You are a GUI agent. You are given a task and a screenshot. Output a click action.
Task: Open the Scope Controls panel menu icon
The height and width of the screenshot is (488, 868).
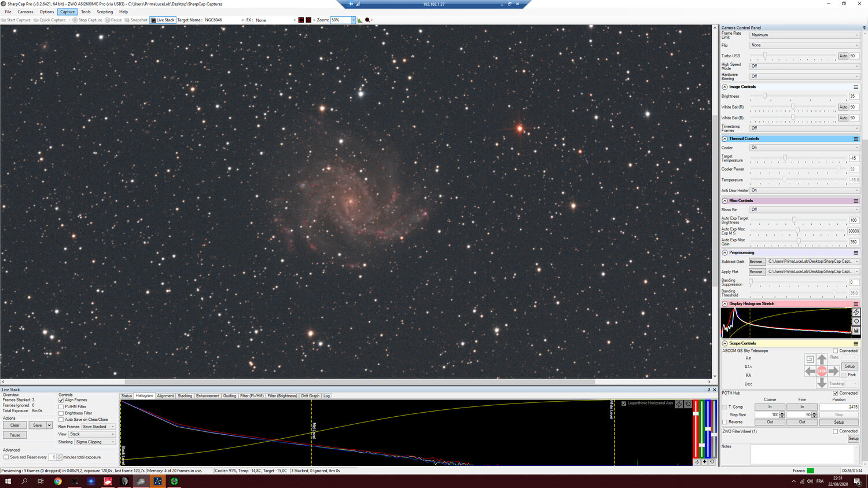[x=856, y=343]
